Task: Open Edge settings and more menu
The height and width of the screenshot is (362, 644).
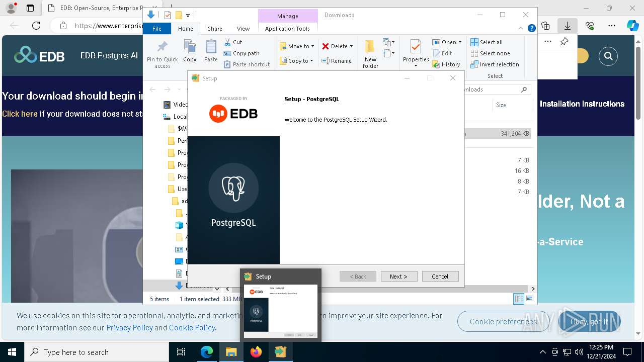Action: pos(612,26)
